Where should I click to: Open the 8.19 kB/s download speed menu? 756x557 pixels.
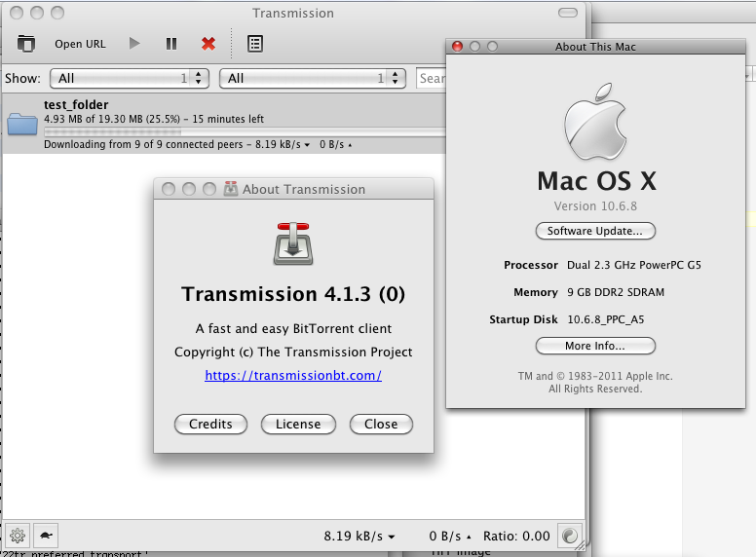tap(359, 536)
